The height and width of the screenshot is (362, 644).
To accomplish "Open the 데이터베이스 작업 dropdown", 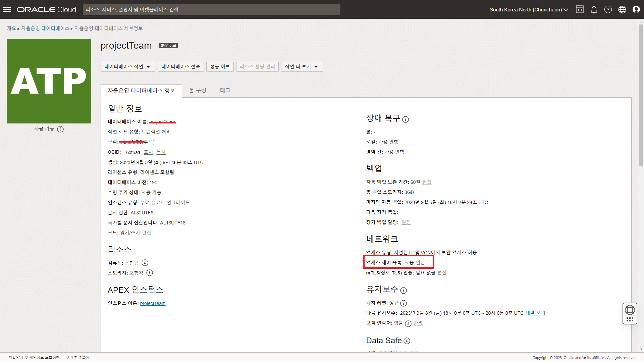I will [127, 66].
